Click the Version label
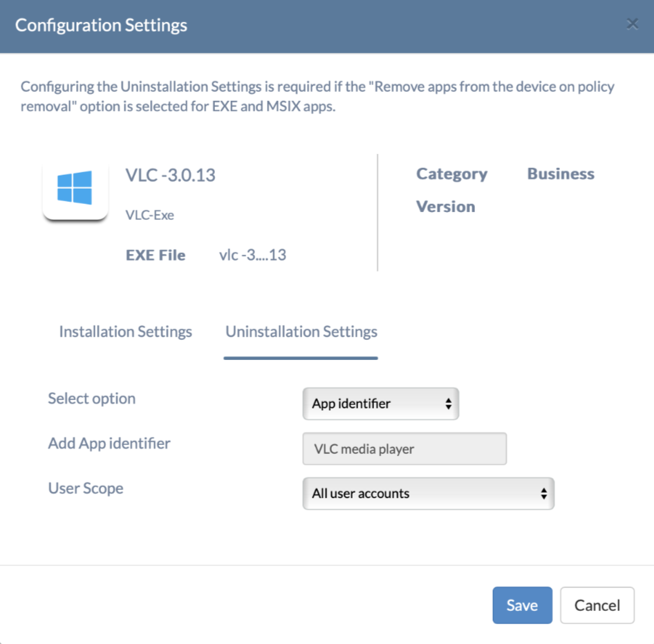The image size is (654, 644). 445,207
